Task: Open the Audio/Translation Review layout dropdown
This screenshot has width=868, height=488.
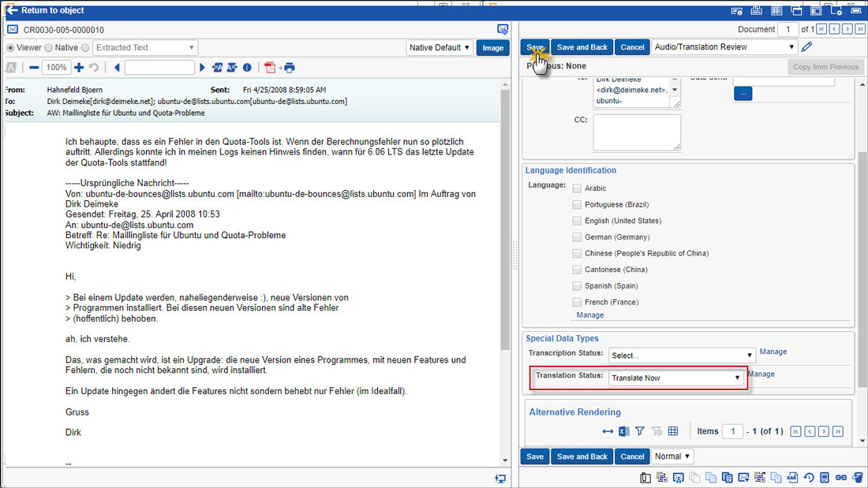Action: tap(724, 47)
